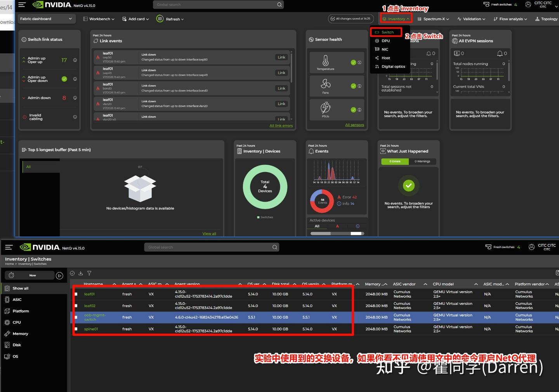559x392 pixels.
Task: Expand the Spectrum-X dropdown
Action: [x=433, y=19]
